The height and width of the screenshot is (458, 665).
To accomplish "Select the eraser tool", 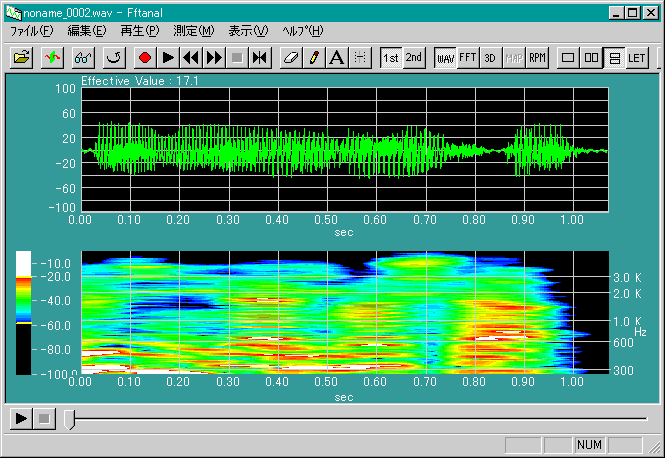I will 291,57.
